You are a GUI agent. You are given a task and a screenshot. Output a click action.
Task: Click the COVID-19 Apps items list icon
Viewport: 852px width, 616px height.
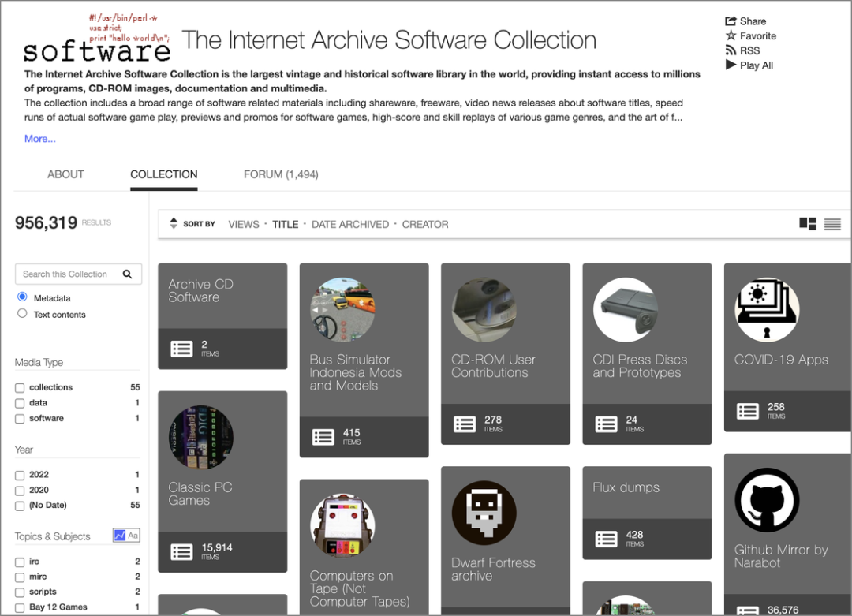click(x=748, y=411)
